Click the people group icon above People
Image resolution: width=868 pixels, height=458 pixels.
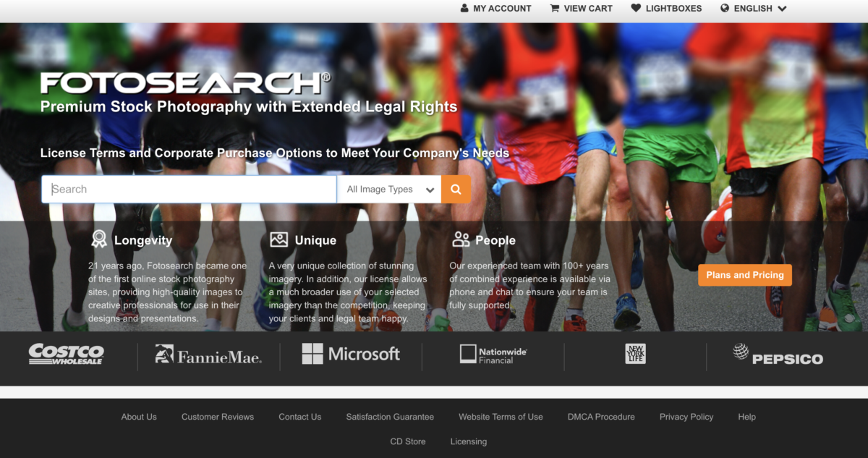click(461, 239)
